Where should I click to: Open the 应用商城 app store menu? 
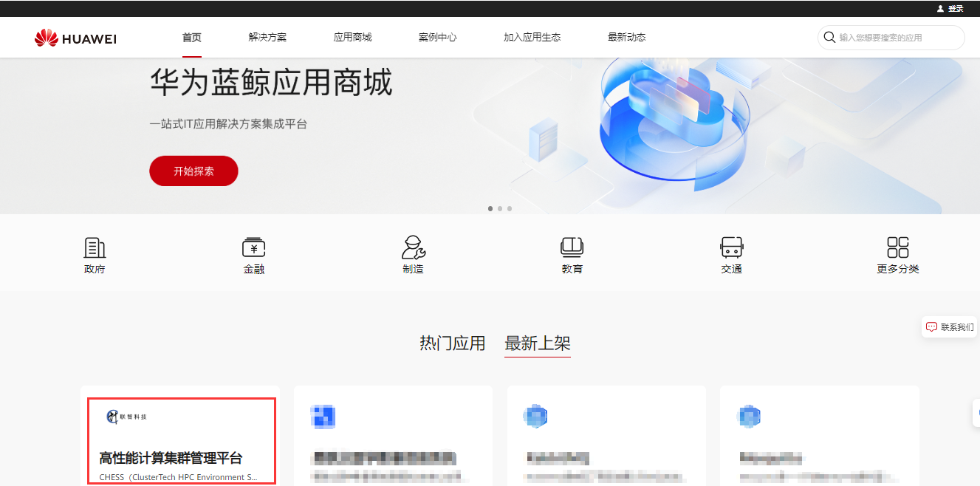click(x=352, y=38)
